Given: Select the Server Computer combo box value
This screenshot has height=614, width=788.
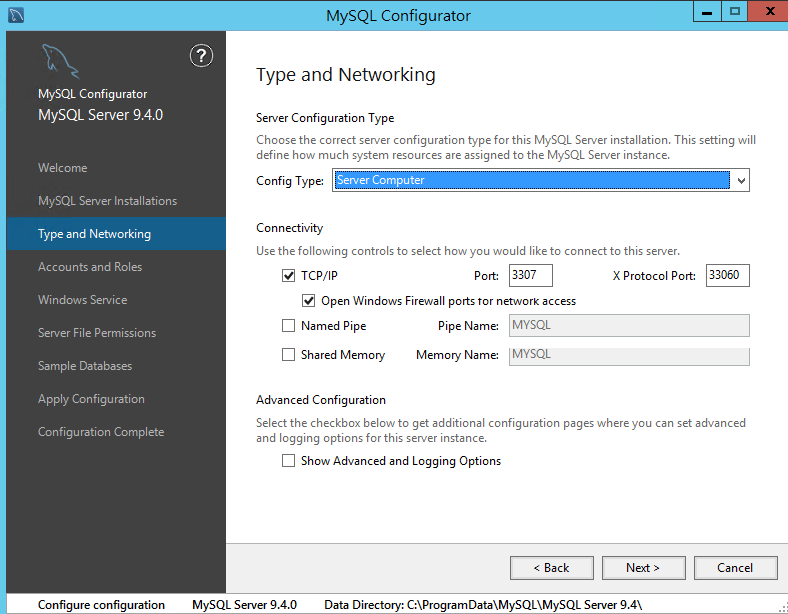Looking at the screenshot, I should point(532,180).
